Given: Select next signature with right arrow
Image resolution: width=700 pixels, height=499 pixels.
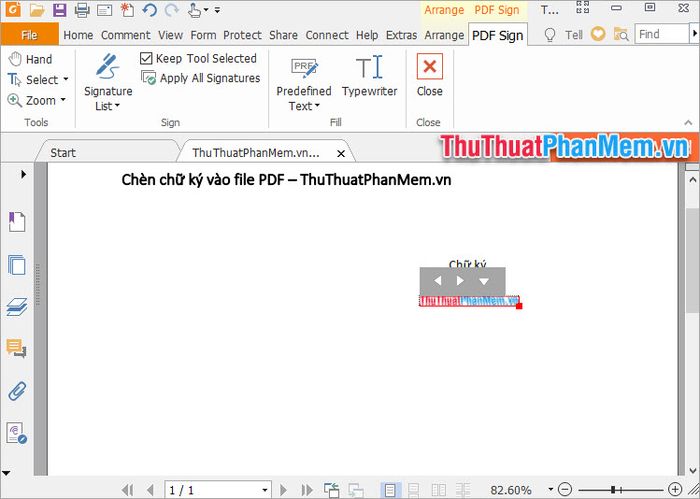Looking at the screenshot, I should pos(460,280).
